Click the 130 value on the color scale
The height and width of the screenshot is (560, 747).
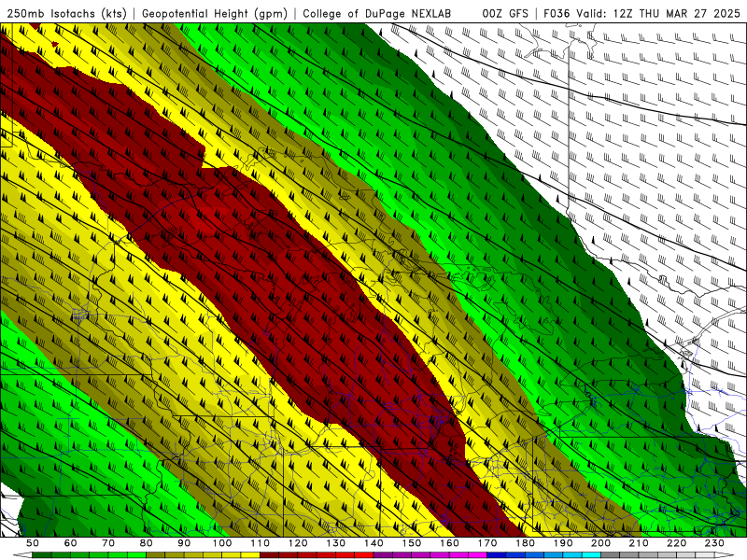pyautogui.click(x=336, y=543)
